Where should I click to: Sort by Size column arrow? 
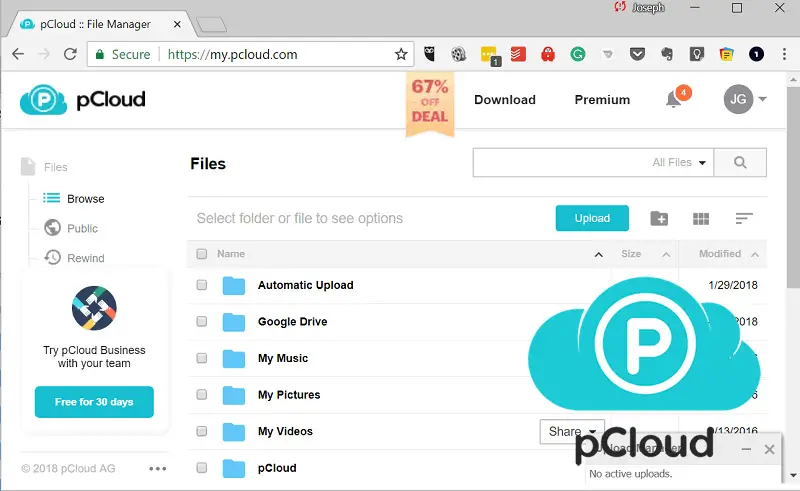point(666,254)
